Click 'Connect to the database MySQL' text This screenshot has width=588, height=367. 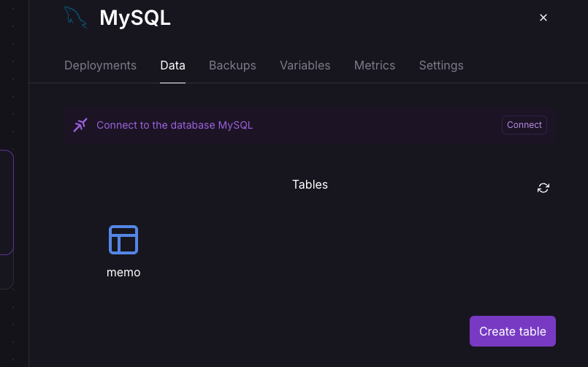tap(175, 125)
